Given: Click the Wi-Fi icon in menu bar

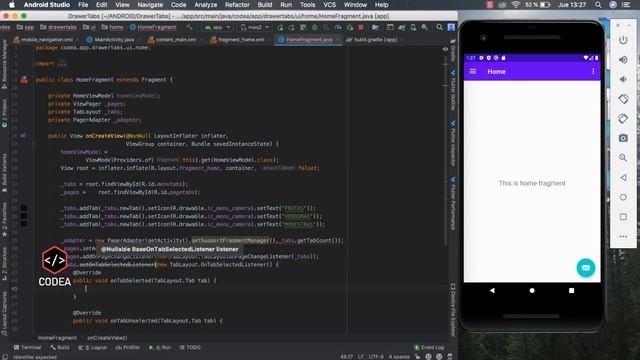Looking at the screenshot, I should click(x=516, y=5).
